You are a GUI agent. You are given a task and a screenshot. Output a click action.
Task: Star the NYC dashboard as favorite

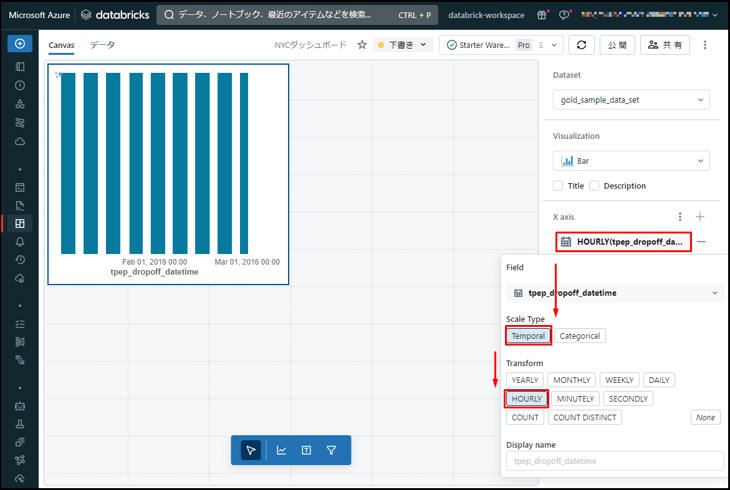click(362, 45)
